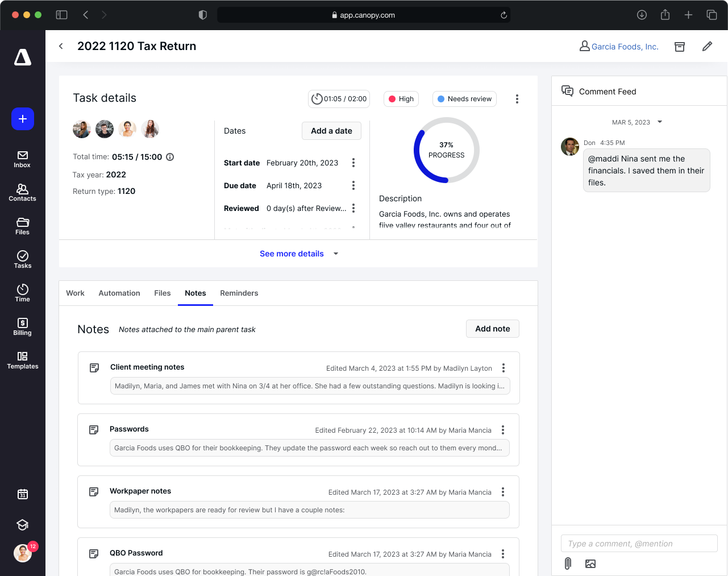Image resolution: width=728 pixels, height=576 pixels.
Task: Select the Contacts icon in the sidebar
Action: coord(22,192)
